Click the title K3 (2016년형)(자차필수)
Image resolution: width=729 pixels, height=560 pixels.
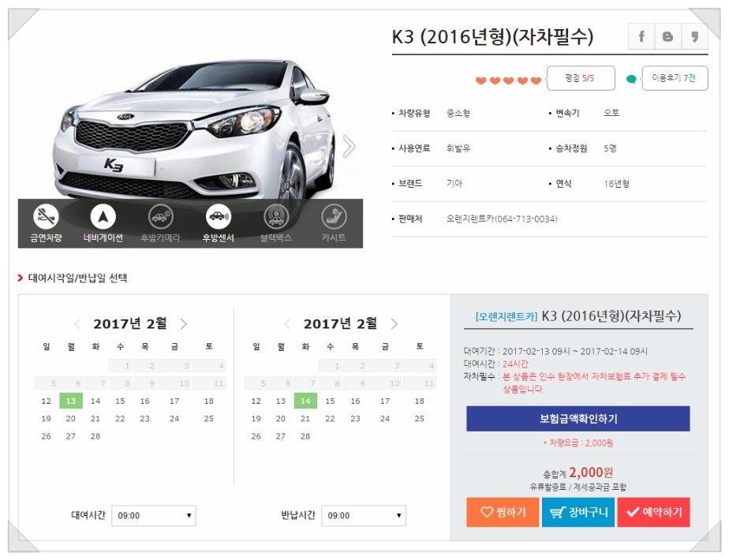(x=492, y=37)
